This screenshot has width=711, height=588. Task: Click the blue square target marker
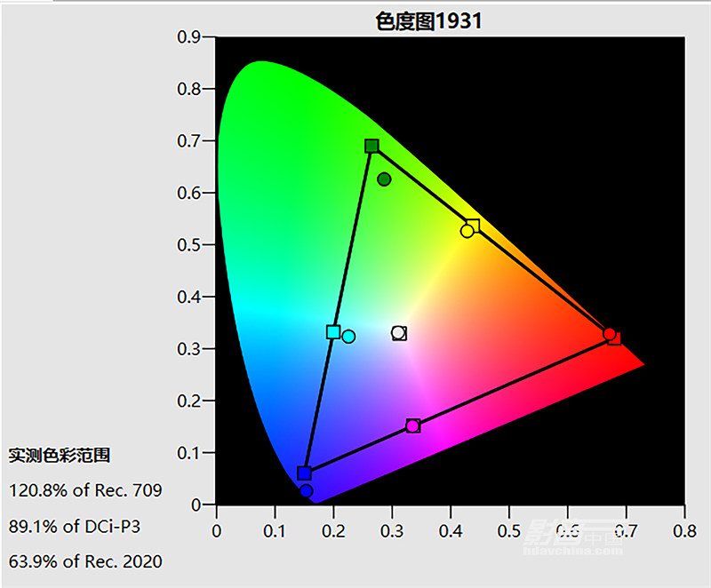(x=304, y=473)
